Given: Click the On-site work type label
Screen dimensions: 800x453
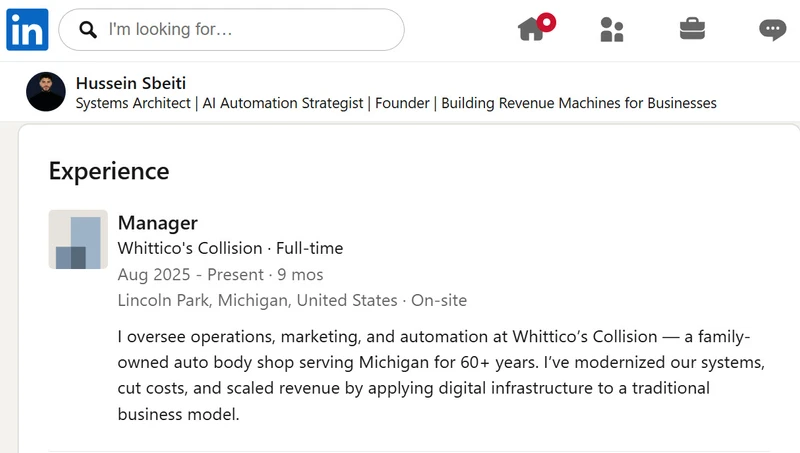Looking at the screenshot, I should 439,300.
